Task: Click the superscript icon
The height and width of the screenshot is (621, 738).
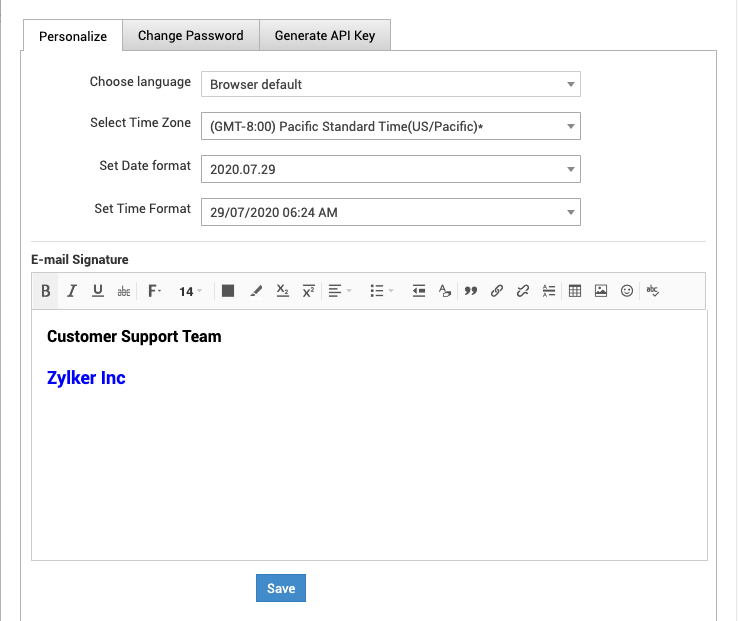Action: (308, 291)
